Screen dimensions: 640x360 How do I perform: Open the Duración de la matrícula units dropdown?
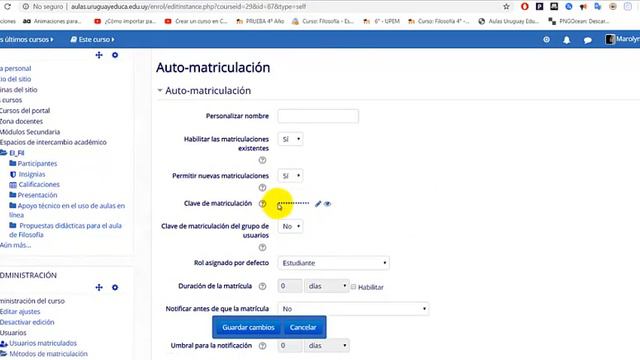[x=327, y=286]
